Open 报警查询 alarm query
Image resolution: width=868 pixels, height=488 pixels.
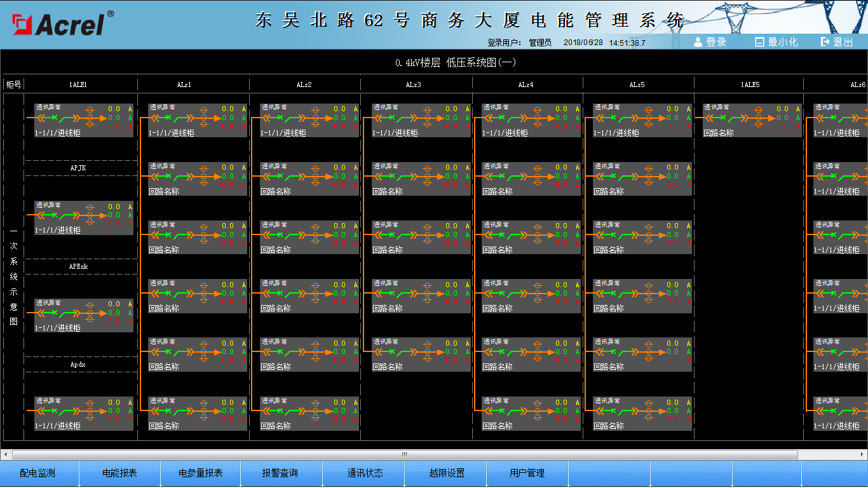(x=280, y=473)
